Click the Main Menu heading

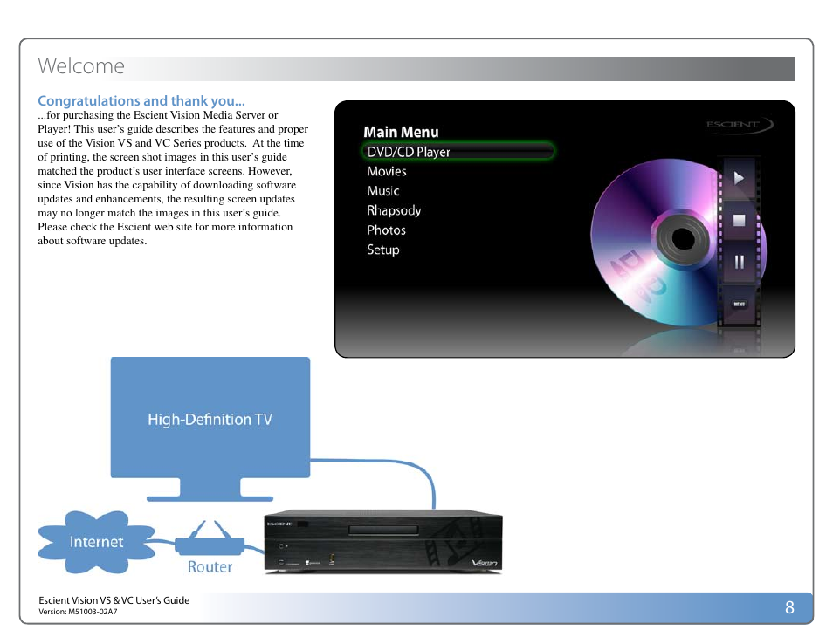coord(401,132)
